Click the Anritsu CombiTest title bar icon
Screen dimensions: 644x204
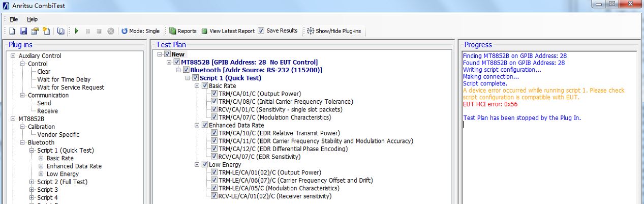(5, 5)
